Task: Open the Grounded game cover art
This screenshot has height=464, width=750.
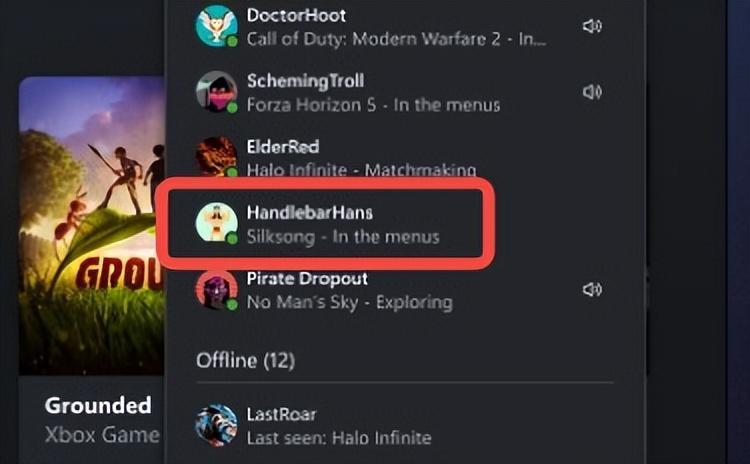Action: [91, 225]
